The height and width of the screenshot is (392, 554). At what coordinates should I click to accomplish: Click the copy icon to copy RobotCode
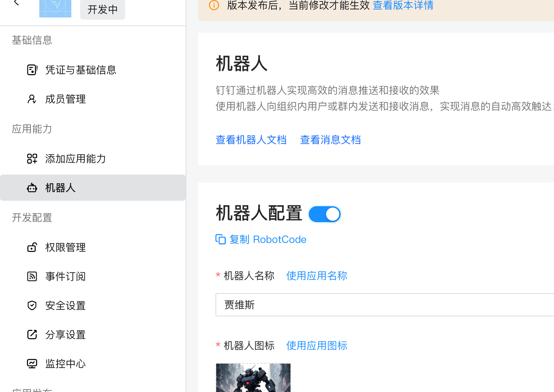[221, 239]
